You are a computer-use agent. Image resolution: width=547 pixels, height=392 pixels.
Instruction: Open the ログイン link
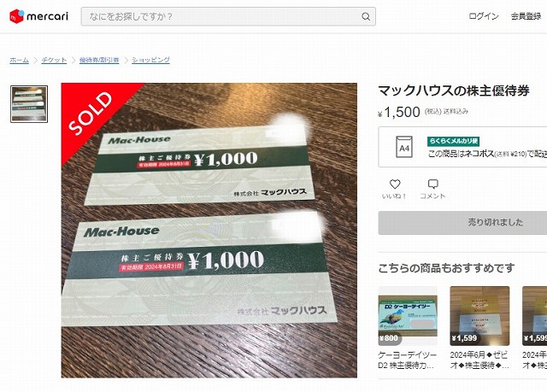point(484,16)
